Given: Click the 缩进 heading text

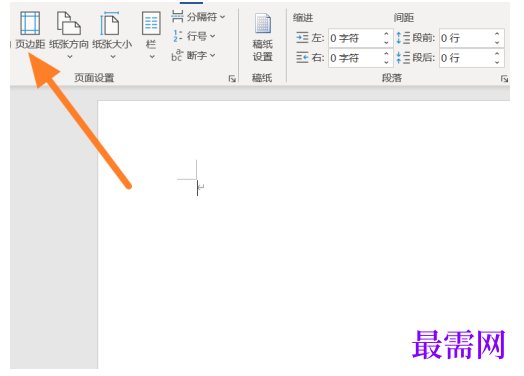Looking at the screenshot, I should (303, 18).
